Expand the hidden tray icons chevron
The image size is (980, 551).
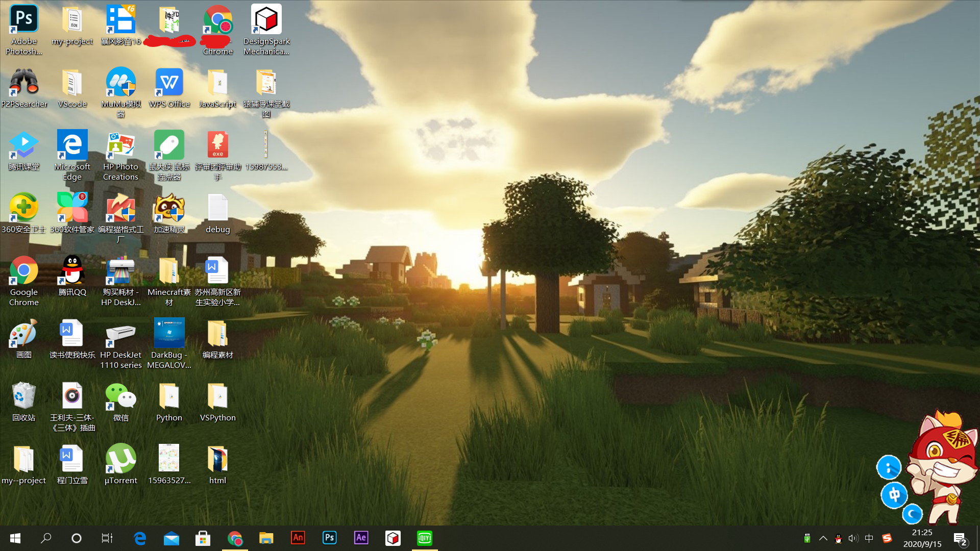(x=823, y=538)
